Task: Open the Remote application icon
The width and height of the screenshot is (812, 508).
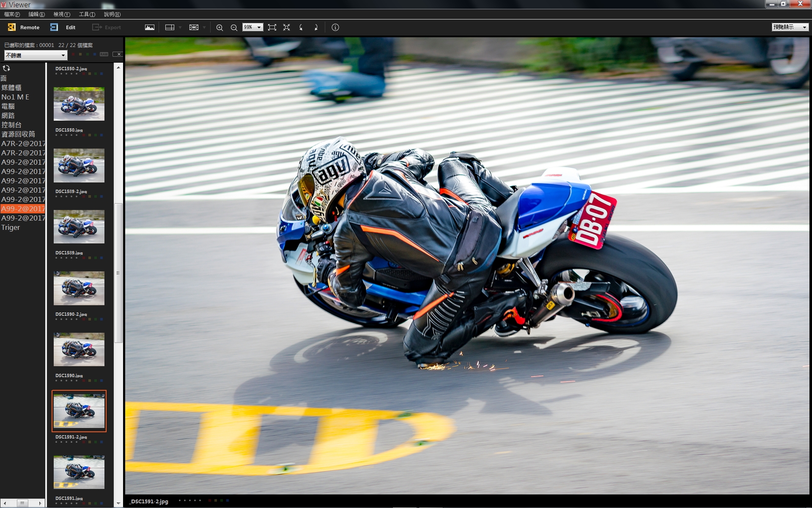Action: coord(11,28)
